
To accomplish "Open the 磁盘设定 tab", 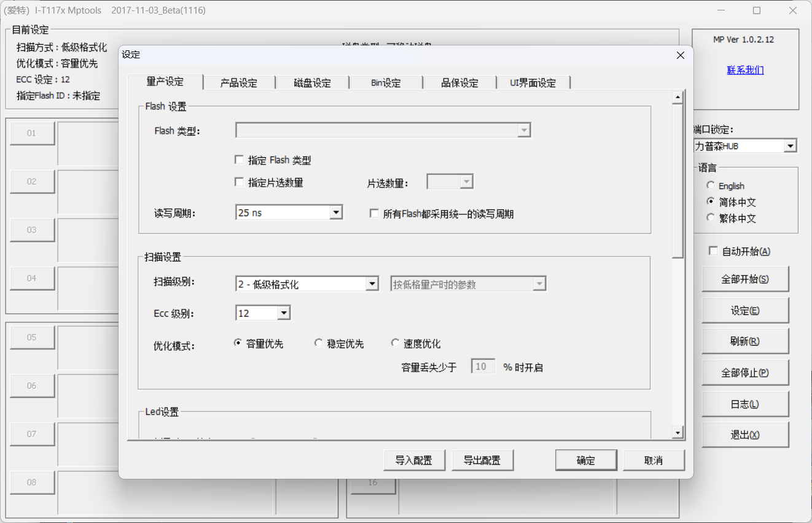I will click(312, 82).
